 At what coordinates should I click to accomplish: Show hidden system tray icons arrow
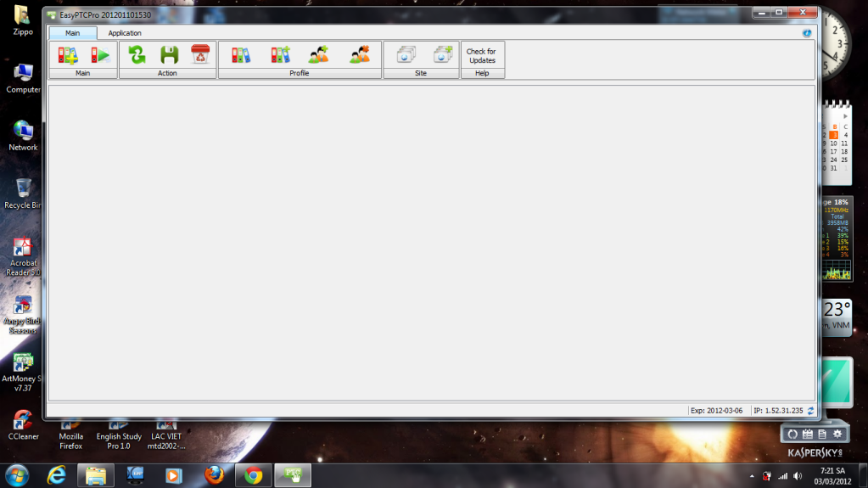(x=752, y=475)
